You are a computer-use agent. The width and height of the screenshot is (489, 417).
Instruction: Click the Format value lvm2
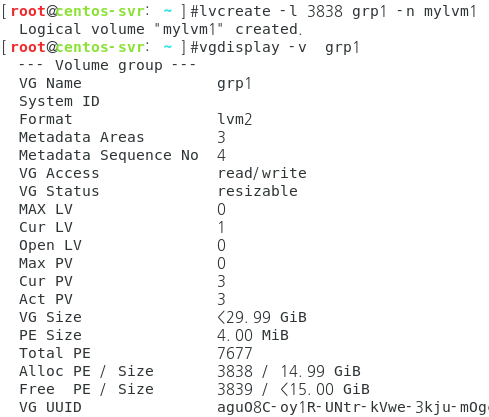[x=235, y=119]
